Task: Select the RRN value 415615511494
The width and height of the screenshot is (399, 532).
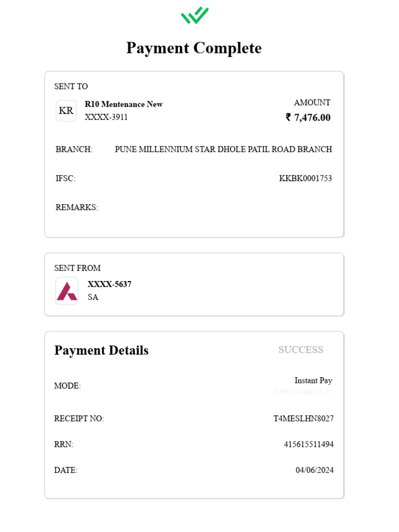Action: tap(309, 445)
